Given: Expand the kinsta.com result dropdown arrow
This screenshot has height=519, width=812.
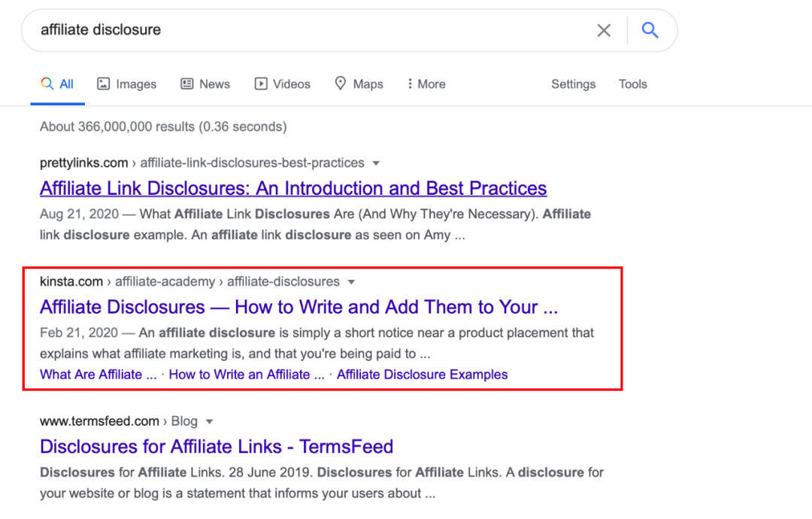Looking at the screenshot, I should pyautogui.click(x=352, y=282).
